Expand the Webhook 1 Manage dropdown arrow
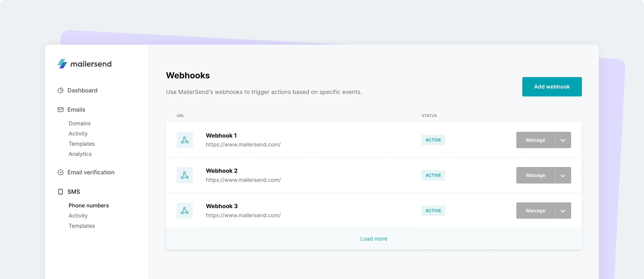The image size is (644, 279). click(x=563, y=140)
